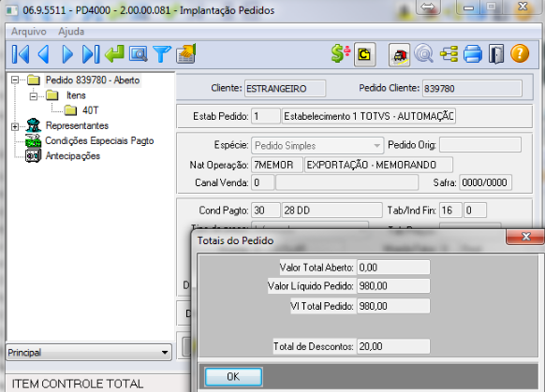Click the blue printer icon
Image resolution: width=545 pixels, height=392 pixels.
point(472,54)
